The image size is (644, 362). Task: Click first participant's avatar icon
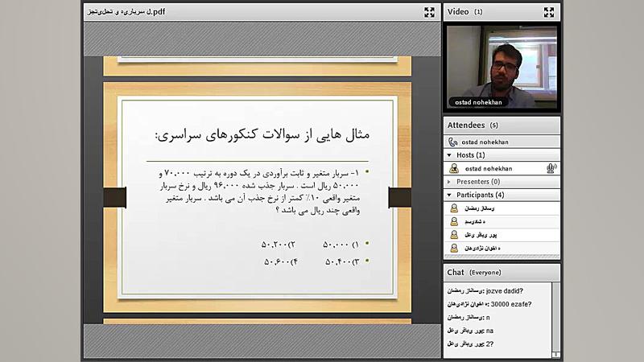(x=454, y=208)
